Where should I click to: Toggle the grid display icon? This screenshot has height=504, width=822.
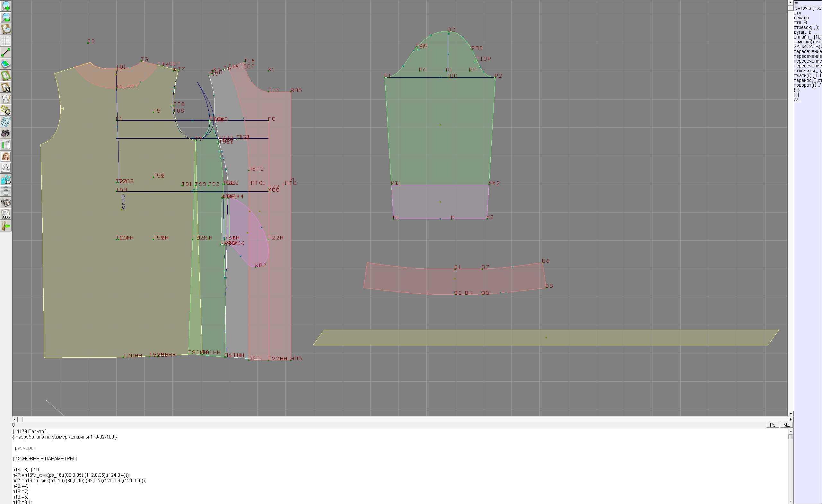pyautogui.click(x=6, y=41)
